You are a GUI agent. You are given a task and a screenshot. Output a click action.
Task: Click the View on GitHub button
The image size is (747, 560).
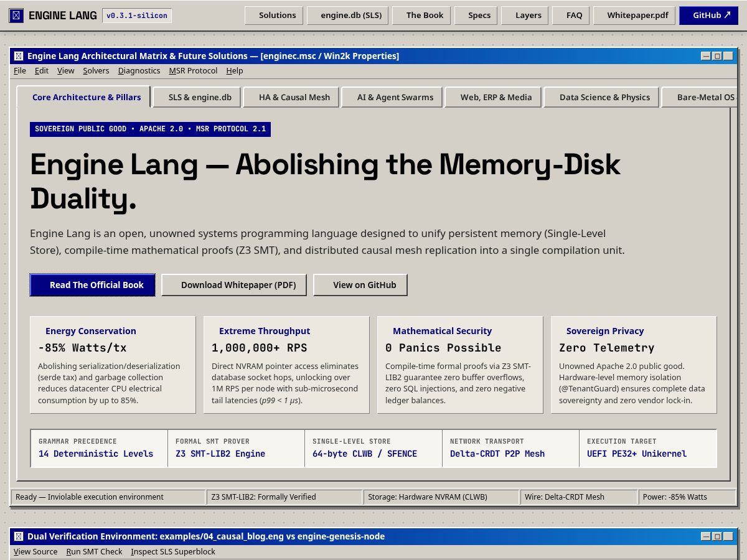[360, 285]
